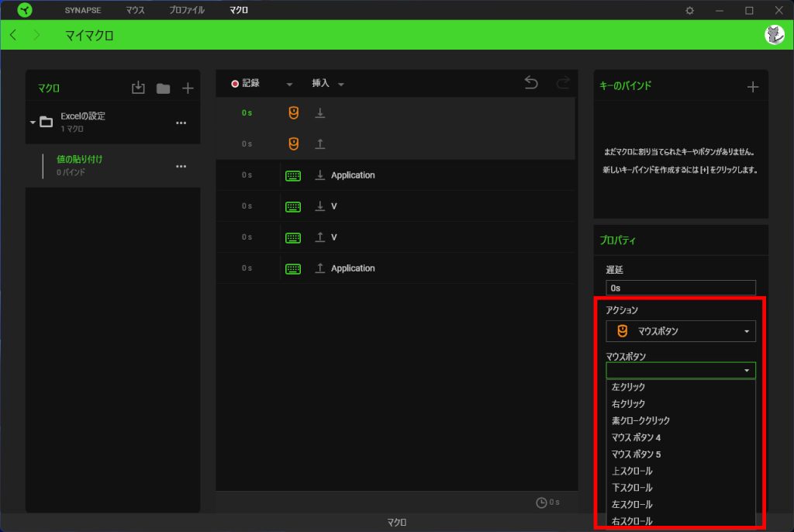This screenshot has width=794, height=532.
Task: Click keyboard icon of Application key down
Action: tap(293, 176)
